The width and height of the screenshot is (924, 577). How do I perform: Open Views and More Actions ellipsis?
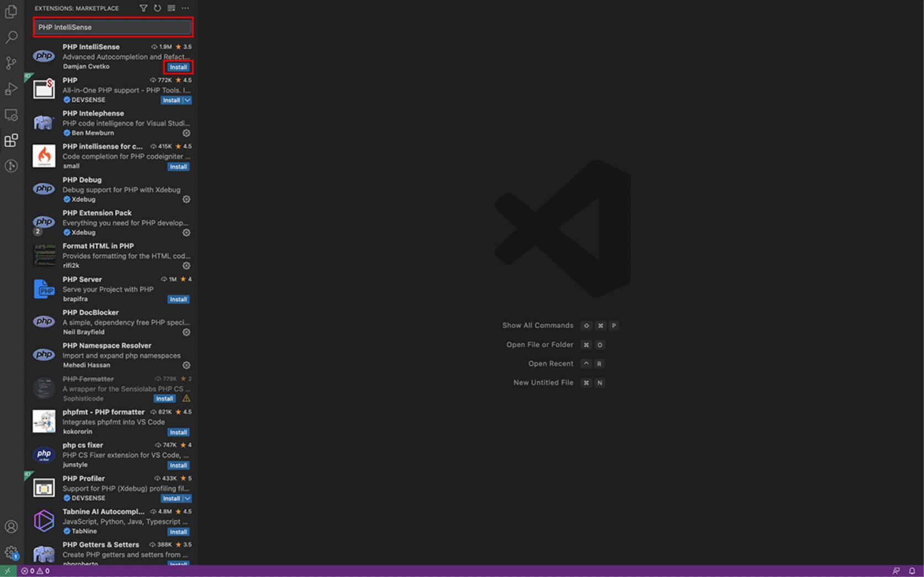185,8
